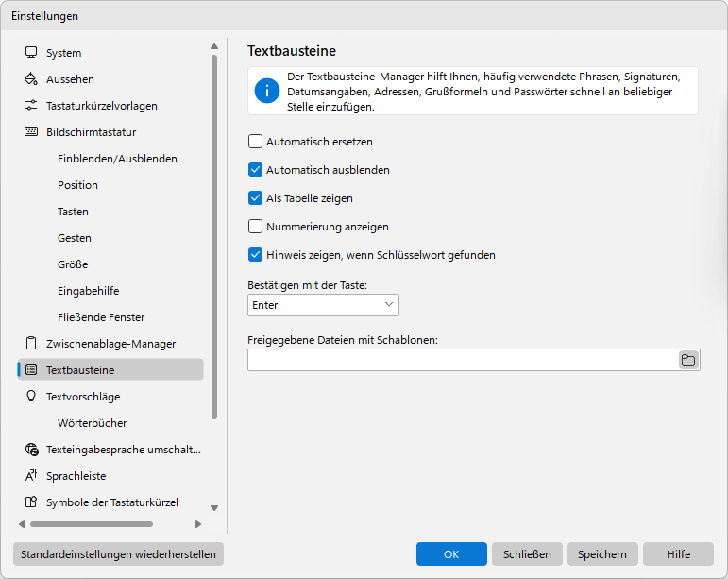Viewport: 728px width, 579px height.
Task: Click the Hilfe button
Action: point(678,553)
